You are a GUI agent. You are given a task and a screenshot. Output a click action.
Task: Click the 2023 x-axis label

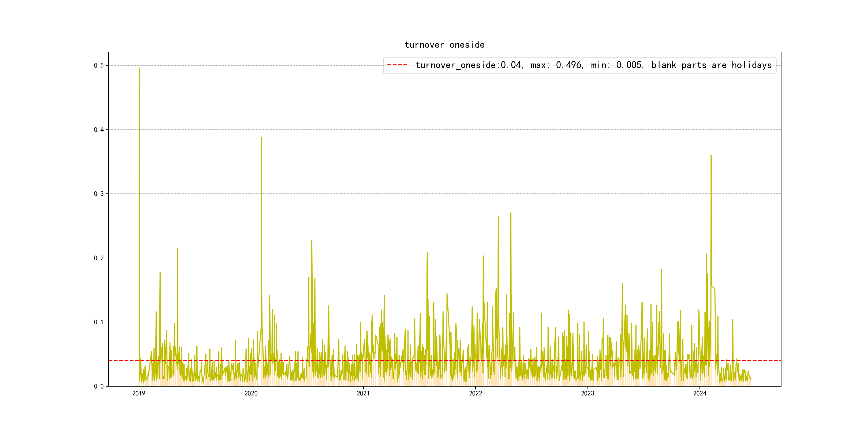(x=587, y=393)
